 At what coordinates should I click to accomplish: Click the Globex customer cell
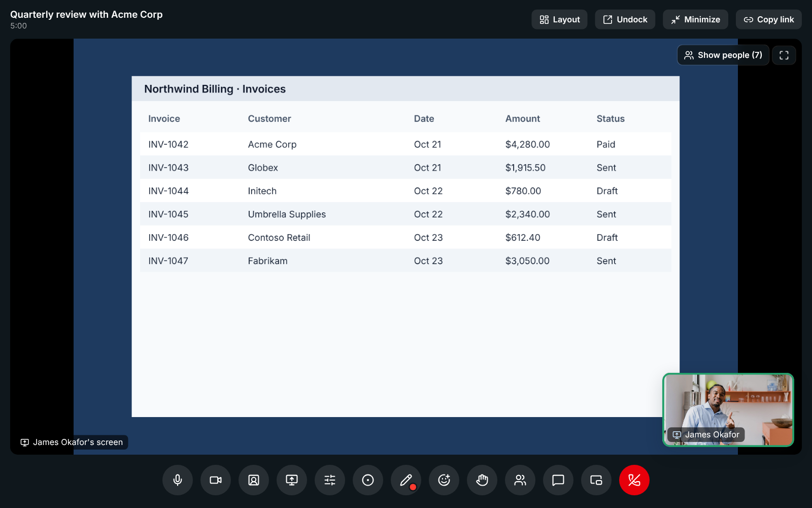point(263,168)
